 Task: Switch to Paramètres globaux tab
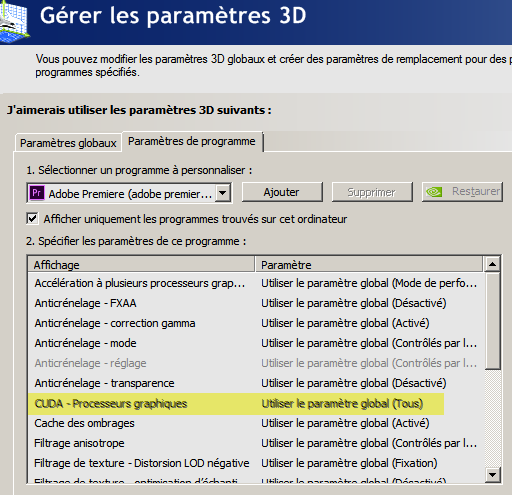[x=68, y=143]
